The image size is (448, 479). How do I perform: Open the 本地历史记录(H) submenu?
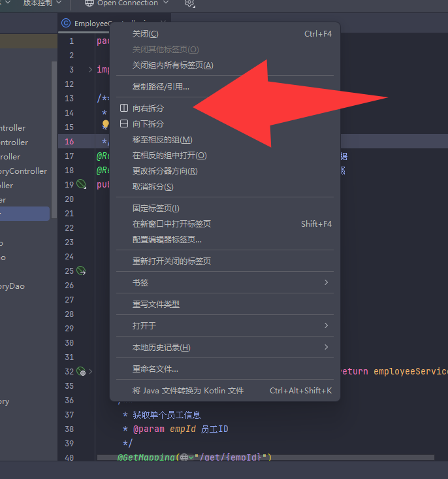(225, 348)
